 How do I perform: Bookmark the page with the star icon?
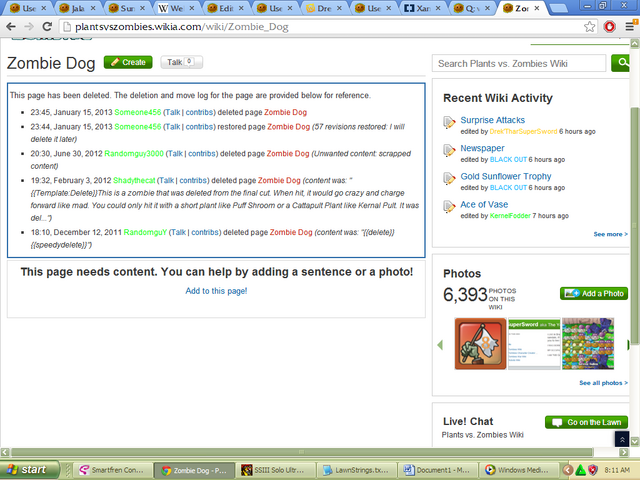[x=589, y=27]
